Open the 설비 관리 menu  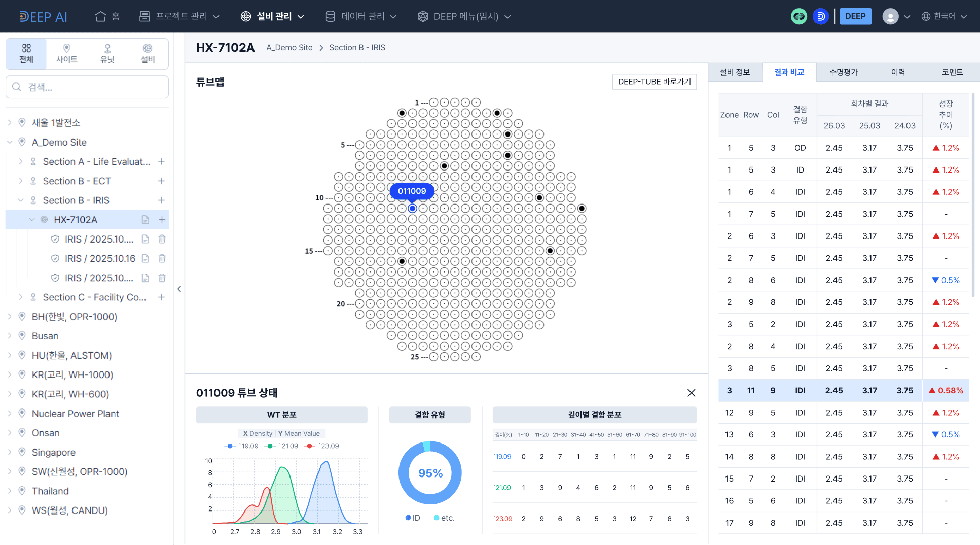point(272,16)
